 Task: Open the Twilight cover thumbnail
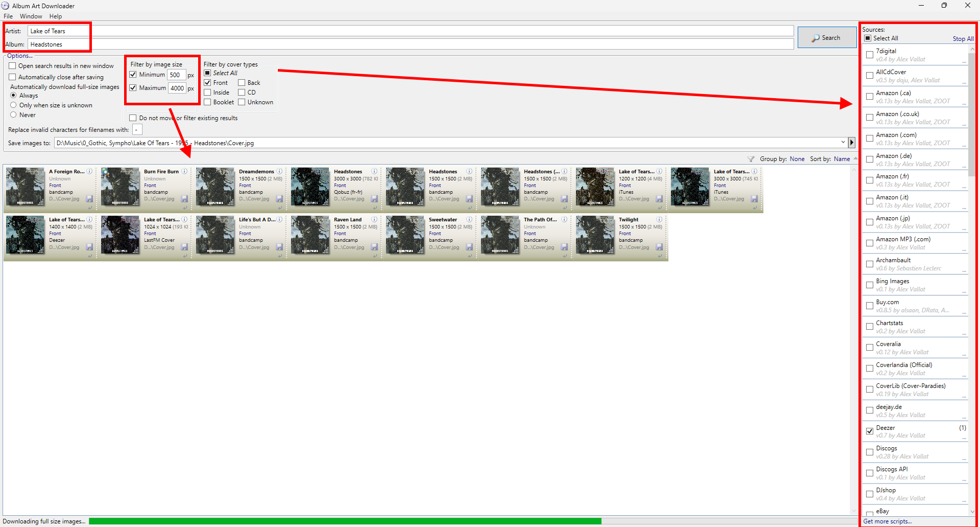[x=595, y=235]
